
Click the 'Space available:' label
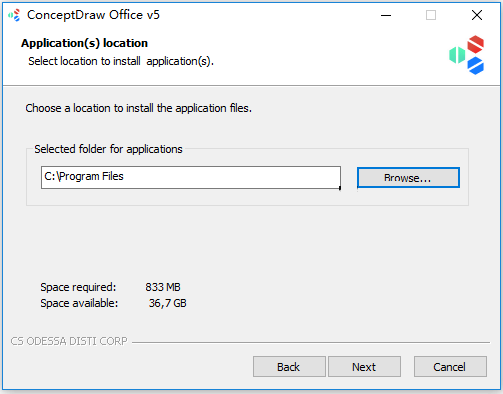click(x=79, y=303)
